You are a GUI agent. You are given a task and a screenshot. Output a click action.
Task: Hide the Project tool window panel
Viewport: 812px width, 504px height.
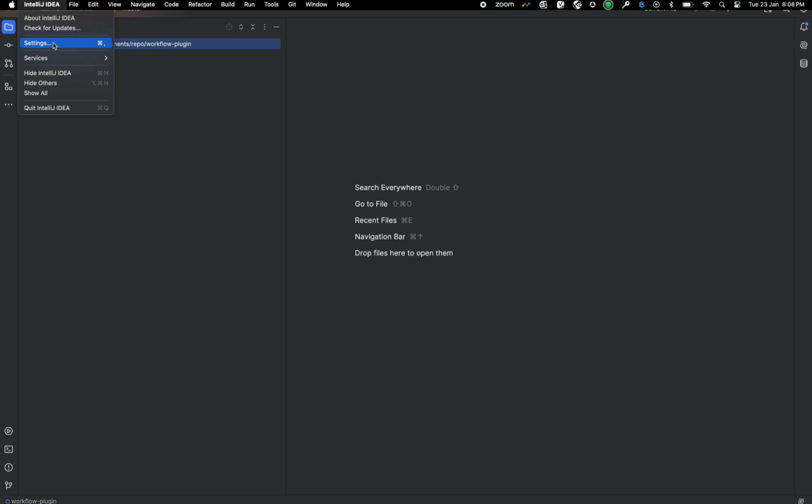pyautogui.click(x=277, y=27)
